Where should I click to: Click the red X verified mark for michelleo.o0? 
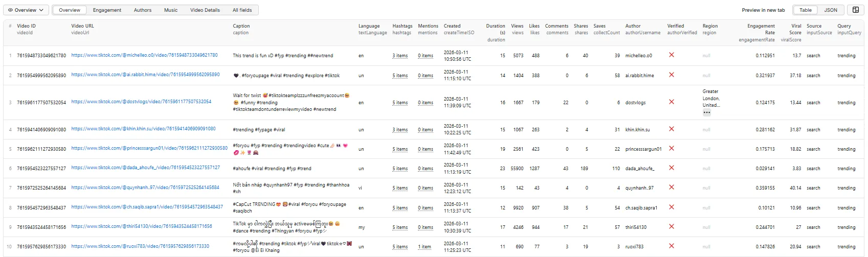[672, 55]
